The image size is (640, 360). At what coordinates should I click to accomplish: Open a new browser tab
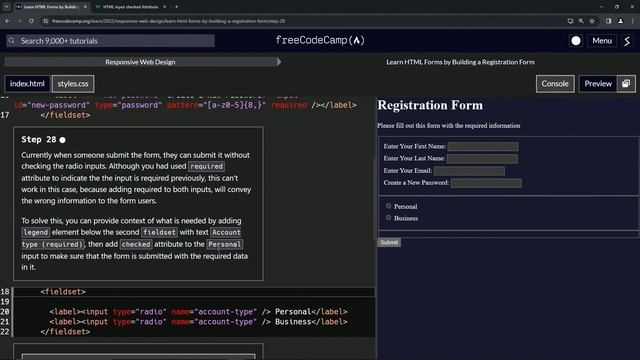pos(176,7)
